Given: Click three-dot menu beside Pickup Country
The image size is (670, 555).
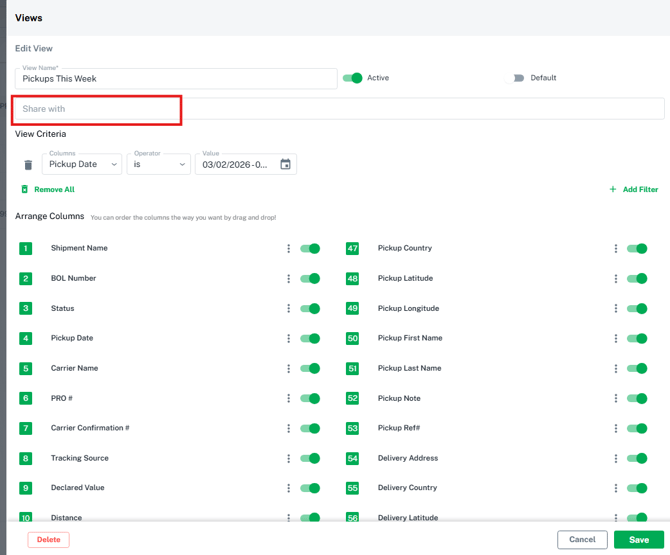Looking at the screenshot, I should point(616,249).
